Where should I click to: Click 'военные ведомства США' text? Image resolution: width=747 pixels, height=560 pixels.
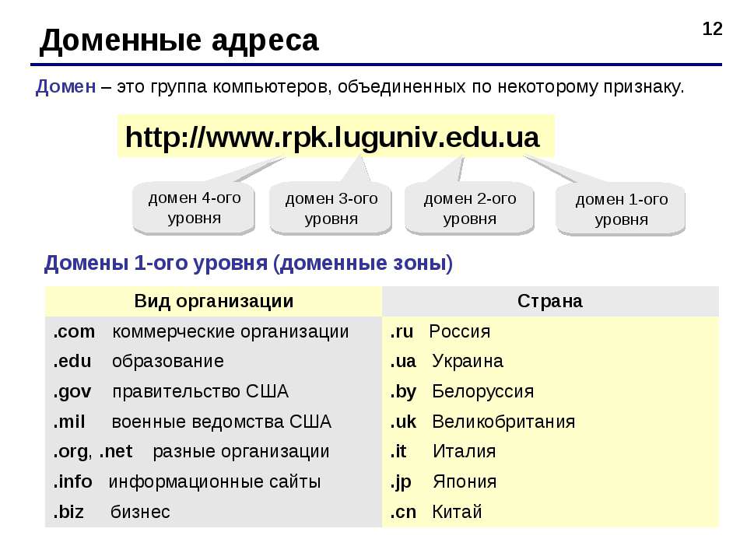coord(222,422)
